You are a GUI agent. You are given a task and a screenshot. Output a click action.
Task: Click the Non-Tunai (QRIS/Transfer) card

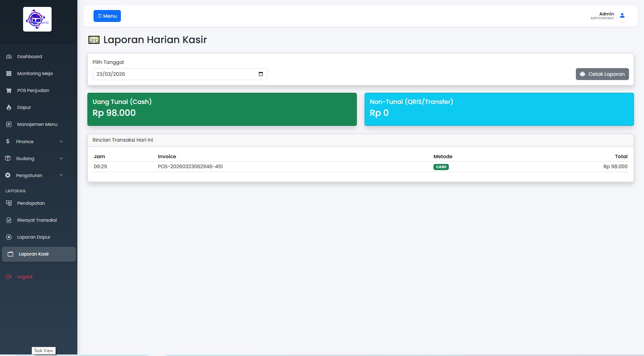pos(499,109)
